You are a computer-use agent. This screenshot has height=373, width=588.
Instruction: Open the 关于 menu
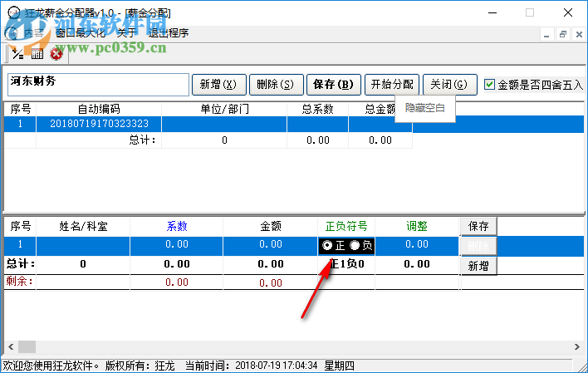pos(126,33)
